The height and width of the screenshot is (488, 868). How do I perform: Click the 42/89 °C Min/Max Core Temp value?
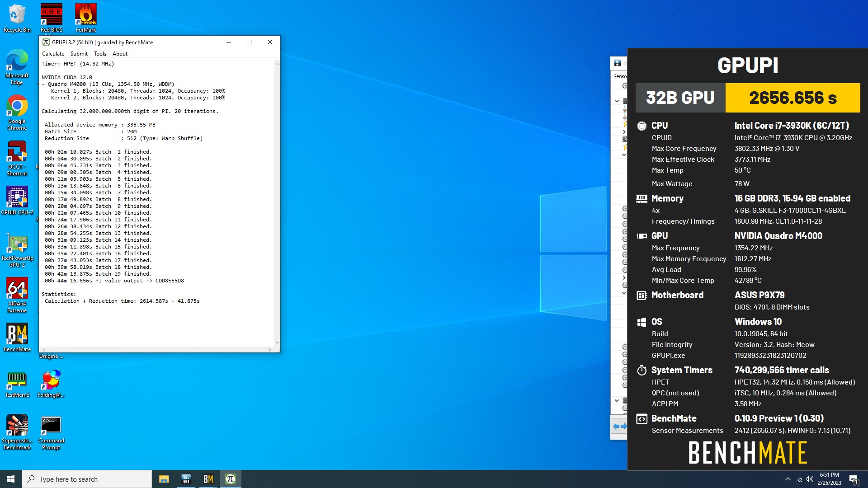748,281
